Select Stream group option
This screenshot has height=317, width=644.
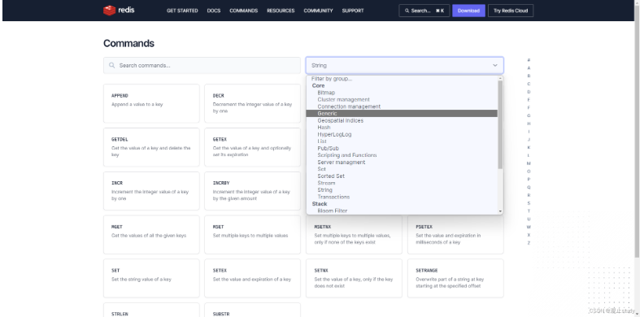pyautogui.click(x=401, y=183)
